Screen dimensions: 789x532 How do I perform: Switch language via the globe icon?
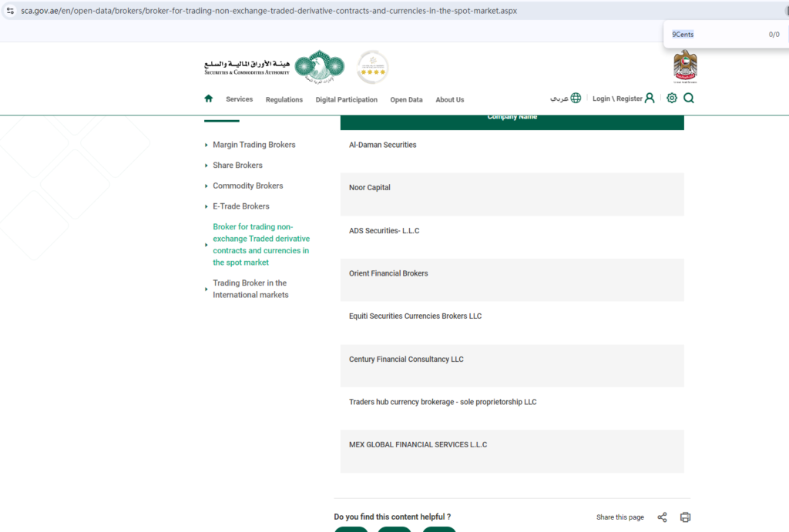point(576,98)
